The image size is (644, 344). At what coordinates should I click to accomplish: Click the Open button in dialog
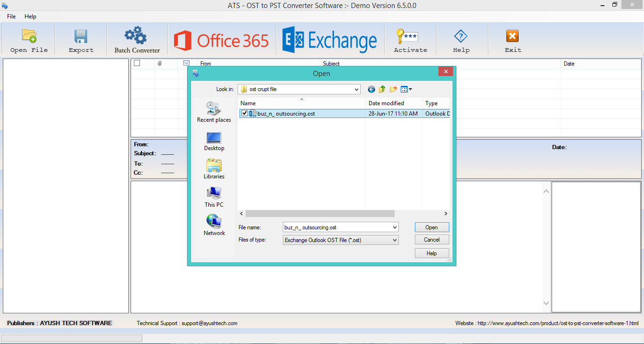[x=431, y=227]
